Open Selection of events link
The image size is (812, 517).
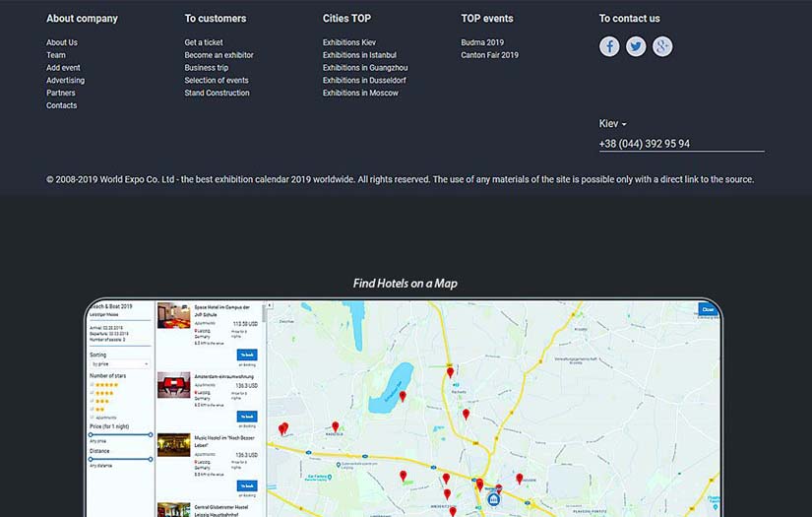217,81
